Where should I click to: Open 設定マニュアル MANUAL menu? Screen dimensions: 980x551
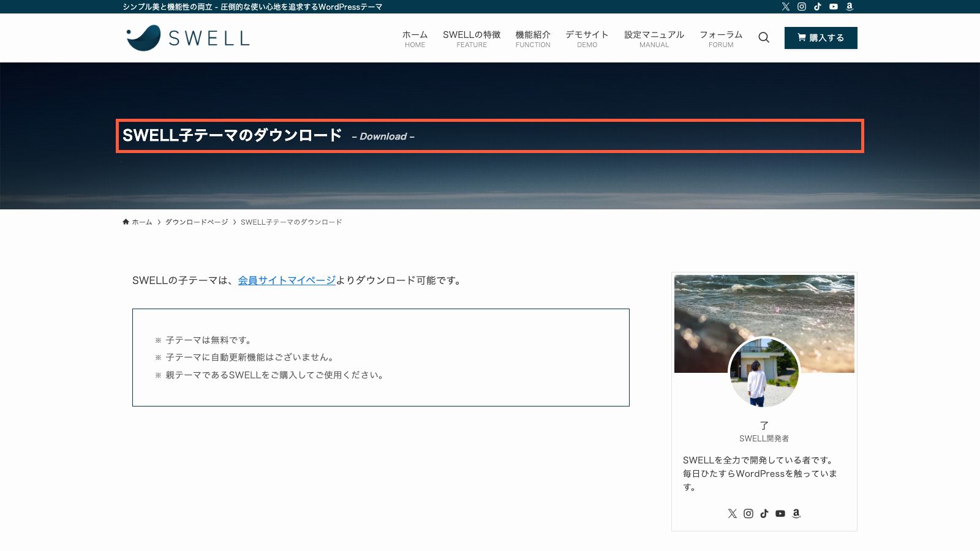coord(654,39)
